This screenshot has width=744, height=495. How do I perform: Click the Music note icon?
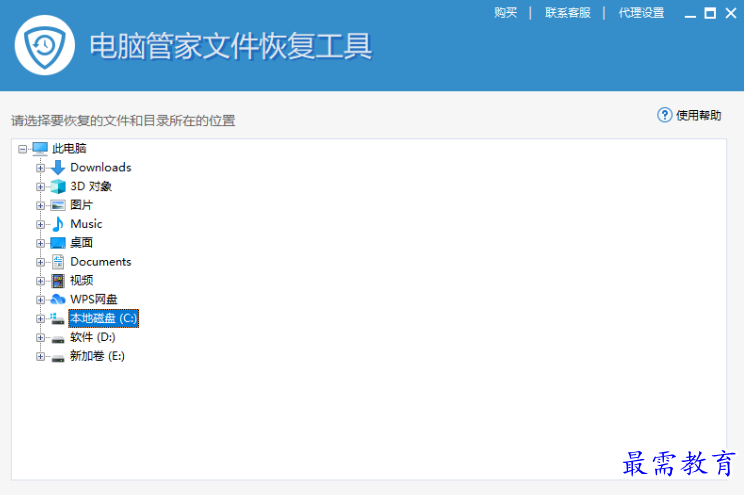click(x=58, y=224)
